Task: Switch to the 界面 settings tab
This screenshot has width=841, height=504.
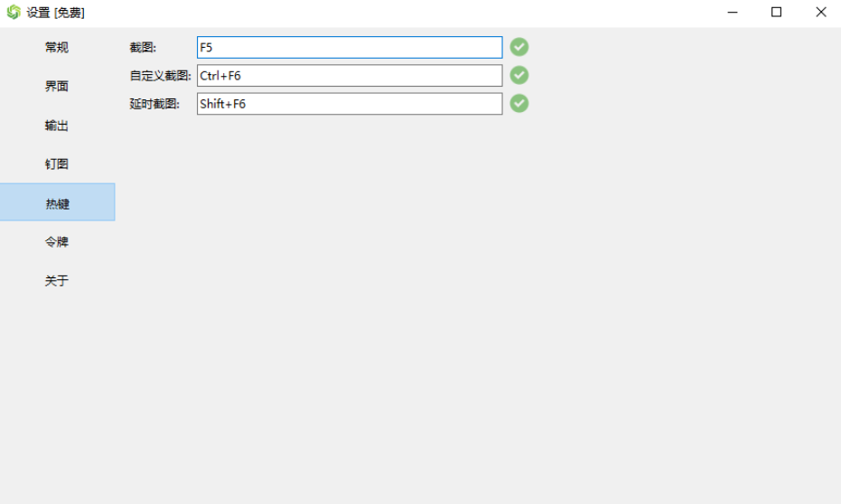Action: pos(57,87)
